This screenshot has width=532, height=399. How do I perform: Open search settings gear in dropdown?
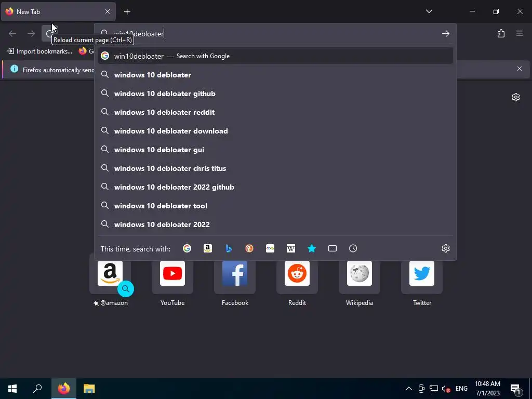pos(446,248)
